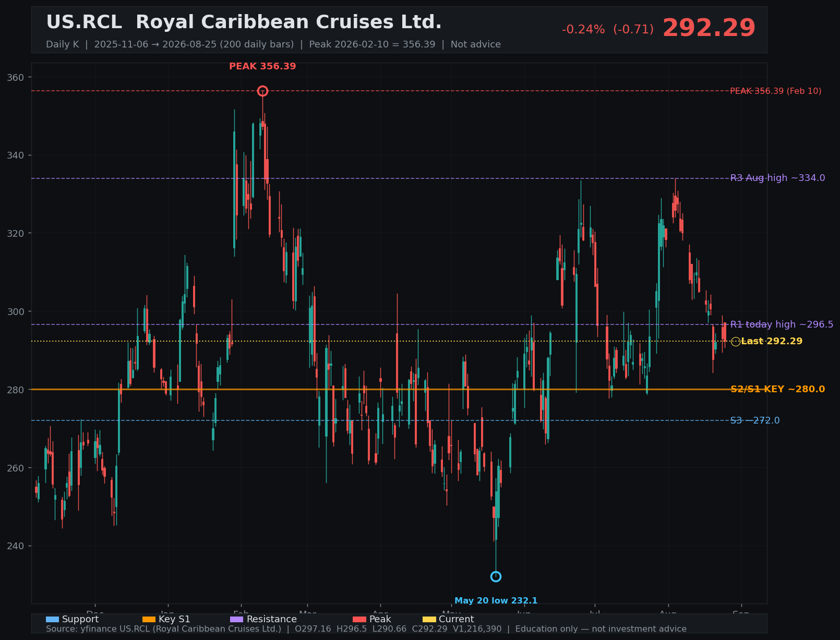The height and width of the screenshot is (640, 840).
Task: Click the 260 y-axis tick label
Action: [x=16, y=468]
